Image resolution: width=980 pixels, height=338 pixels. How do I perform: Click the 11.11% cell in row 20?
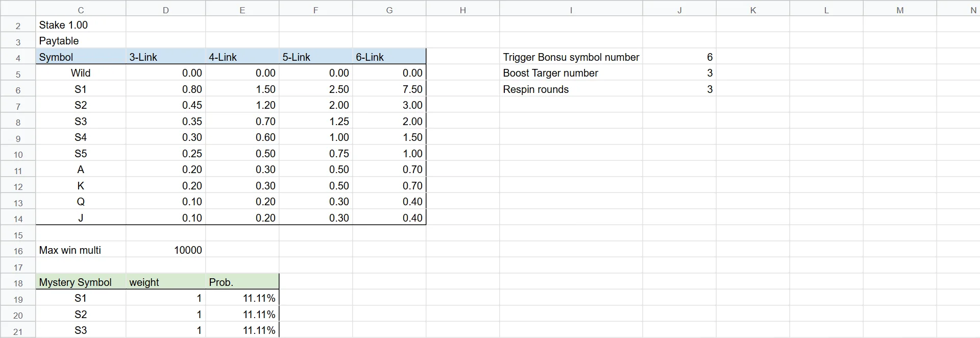242,315
